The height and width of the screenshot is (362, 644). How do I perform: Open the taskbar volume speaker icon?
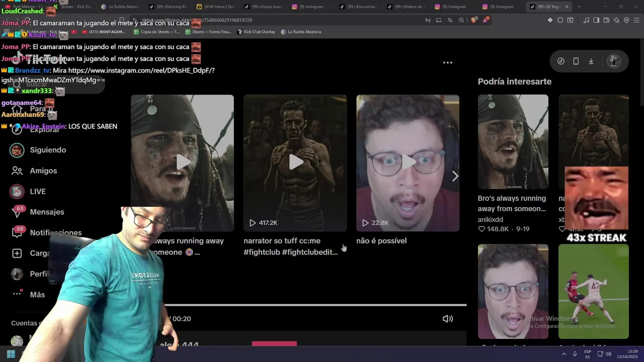608,354
